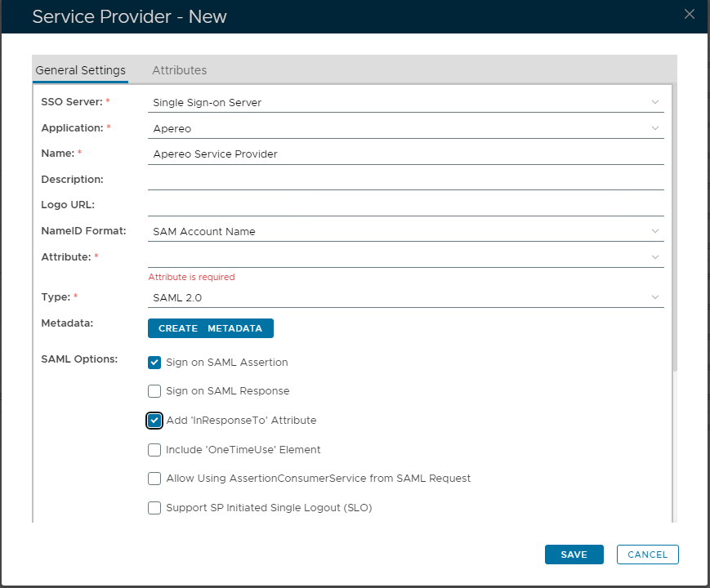Enable Include 'OneTimeUse' Element
Viewport: 710px width, 588px height.
point(154,450)
